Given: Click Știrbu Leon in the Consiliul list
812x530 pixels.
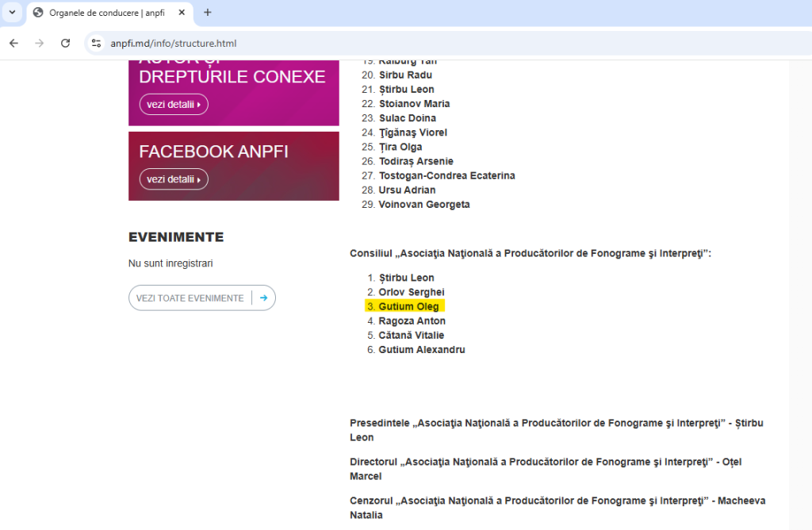Looking at the screenshot, I should pos(406,278).
